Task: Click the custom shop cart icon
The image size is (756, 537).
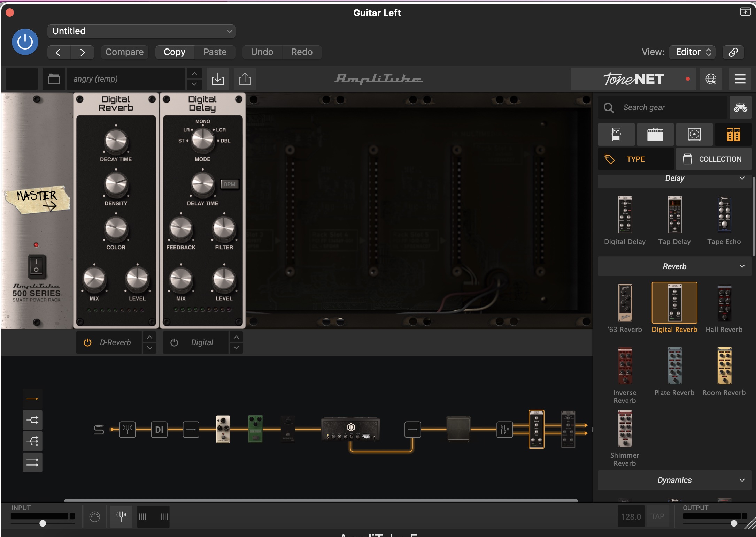Action: coord(740,107)
